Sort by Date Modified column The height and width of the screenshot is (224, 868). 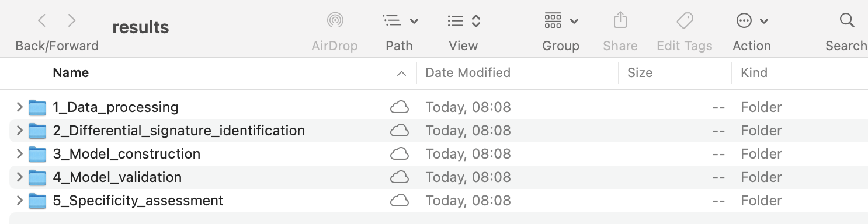pyautogui.click(x=468, y=73)
